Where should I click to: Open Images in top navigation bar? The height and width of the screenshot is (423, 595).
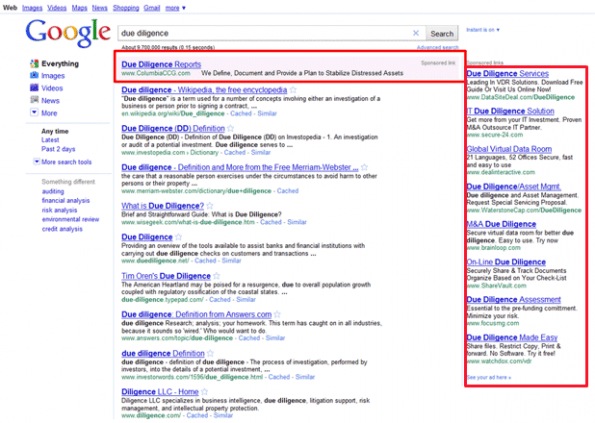tap(32, 8)
